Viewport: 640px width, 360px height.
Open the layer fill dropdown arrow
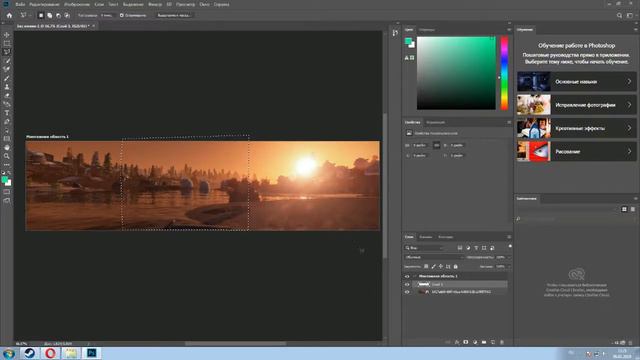pos(508,267)
